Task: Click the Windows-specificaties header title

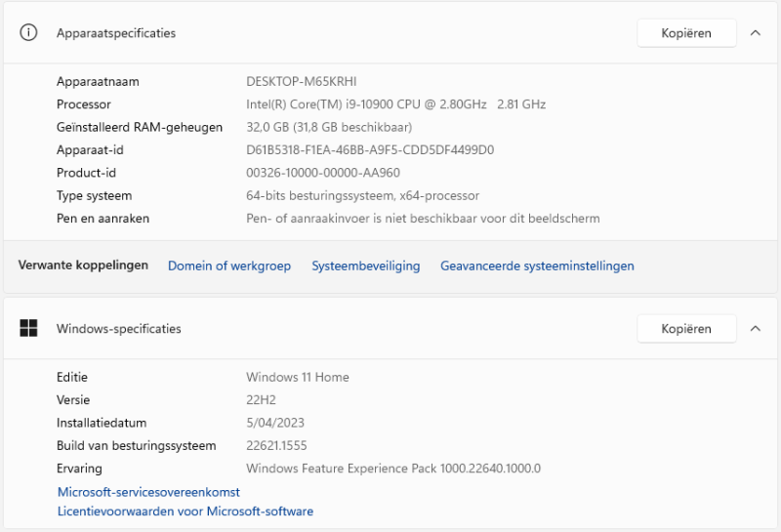Action: coord(118,329)
